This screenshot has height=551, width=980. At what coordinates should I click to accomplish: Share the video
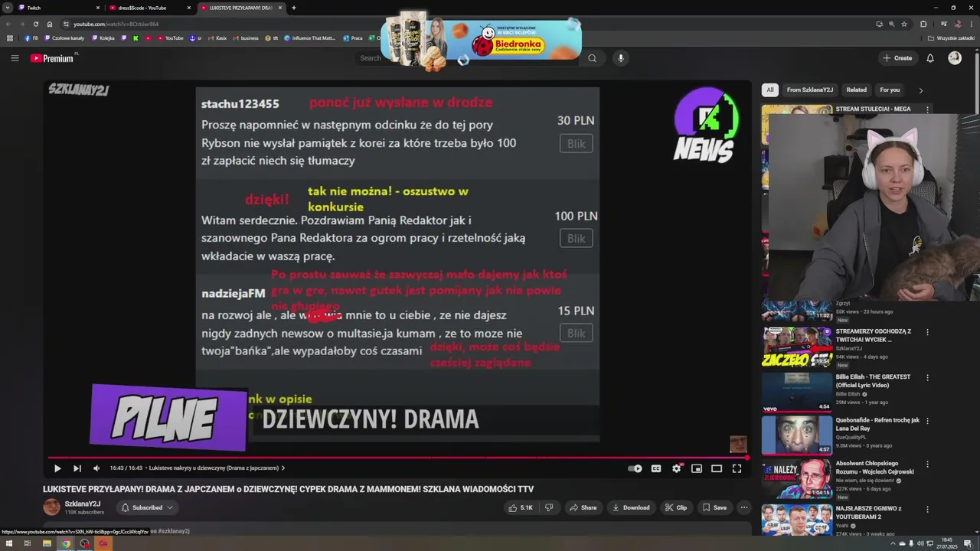[583, 507]
